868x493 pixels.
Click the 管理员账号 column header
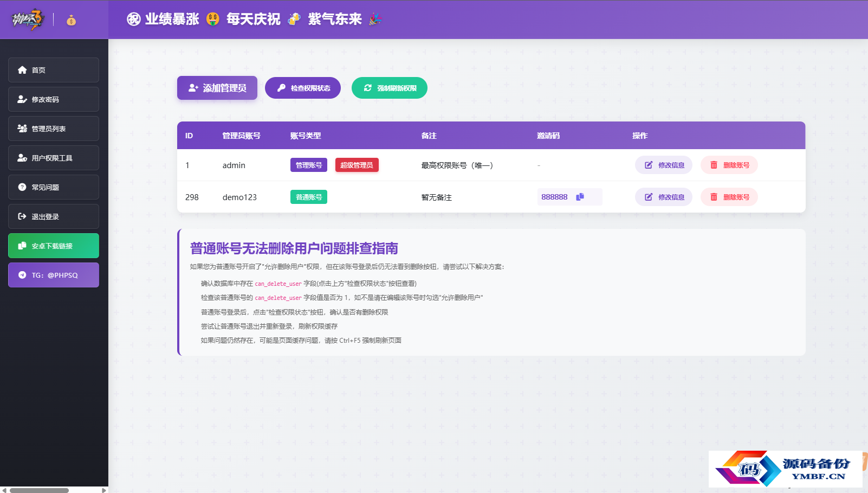(242, 136)
